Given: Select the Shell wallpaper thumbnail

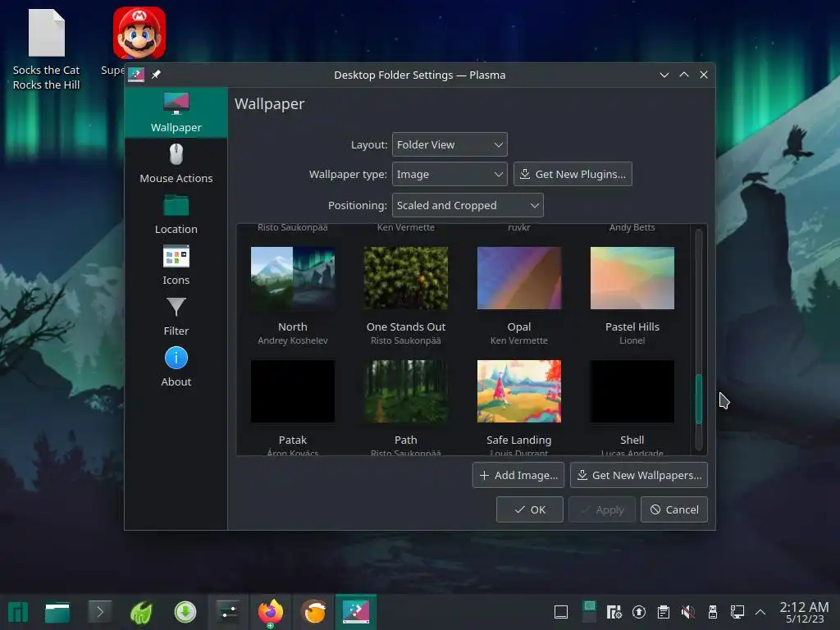Looking at the screenshot, I should pyautogui.click(x=632, y=391).
